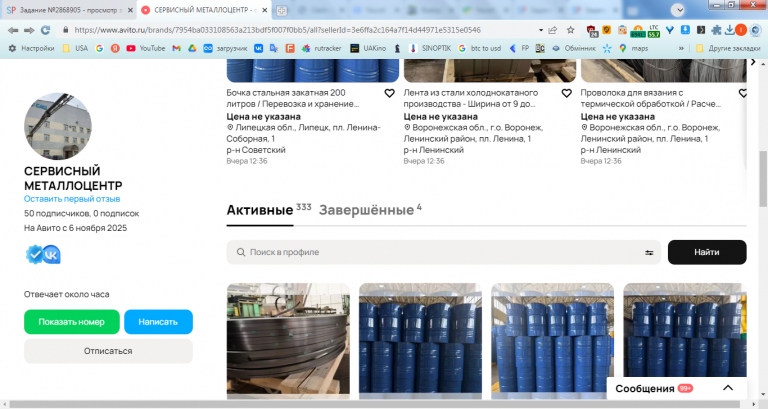Open the steel strip coil photo listing
The image size is (768, 409).
click(288, 338)
